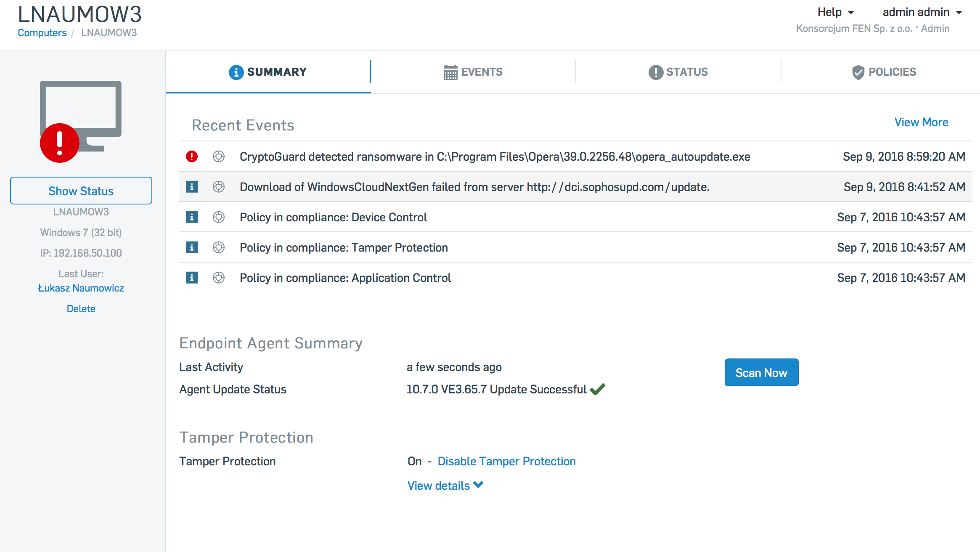Click the green checkmark next to Update Successful
The image size is (980, 552).
597,389
